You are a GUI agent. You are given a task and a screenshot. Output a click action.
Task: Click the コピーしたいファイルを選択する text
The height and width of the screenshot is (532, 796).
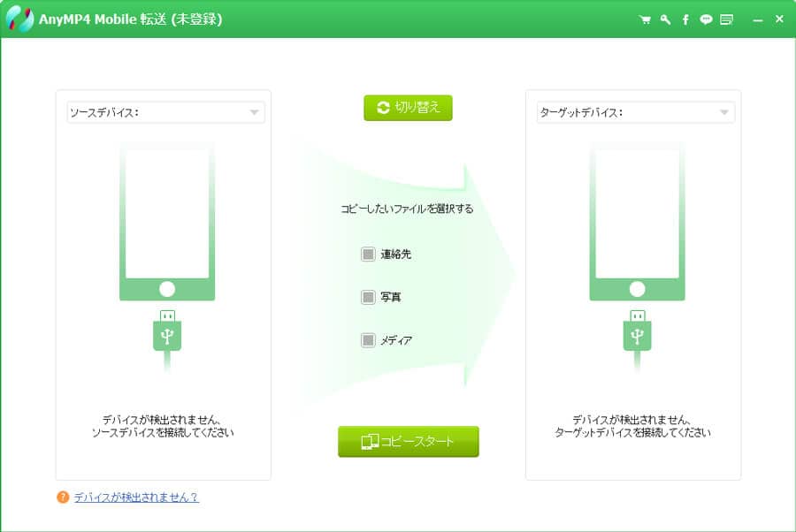point(407,209)
